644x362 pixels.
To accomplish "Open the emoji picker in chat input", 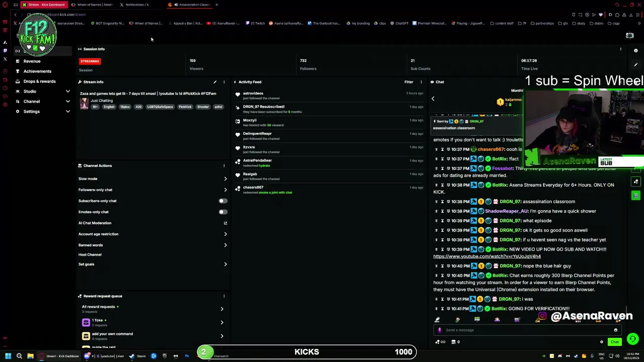I will 615,330.
